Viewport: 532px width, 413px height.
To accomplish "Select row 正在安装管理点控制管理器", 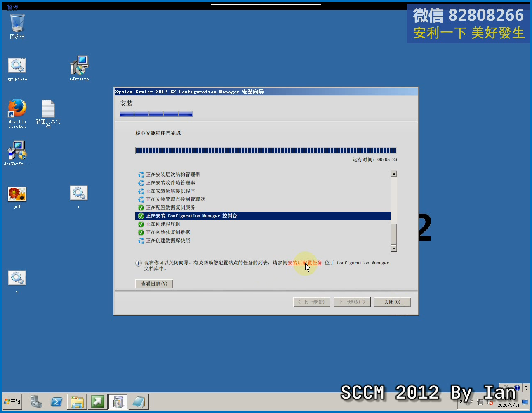I will coord(263,199).
